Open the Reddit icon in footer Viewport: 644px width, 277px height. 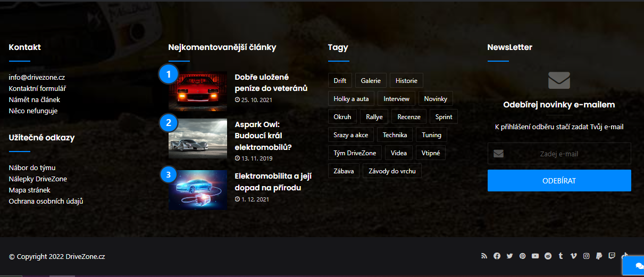point(548,256)
